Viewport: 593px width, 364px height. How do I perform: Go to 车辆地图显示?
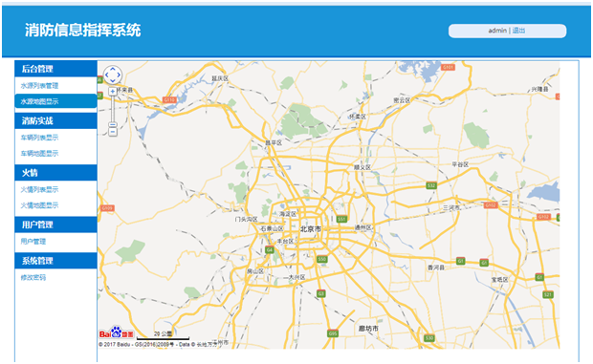[x=40, y=153]
